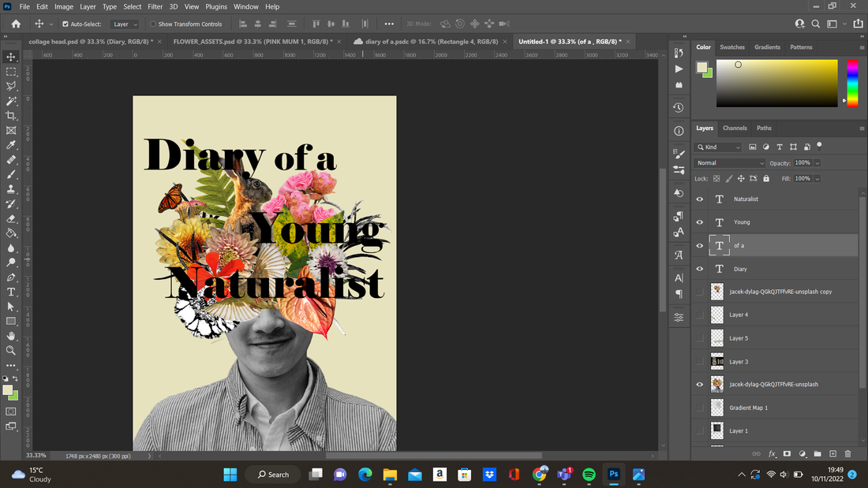Hide the Naturalist text layer
This screenshot has height=488, width=868.
[x=700, y=199]
